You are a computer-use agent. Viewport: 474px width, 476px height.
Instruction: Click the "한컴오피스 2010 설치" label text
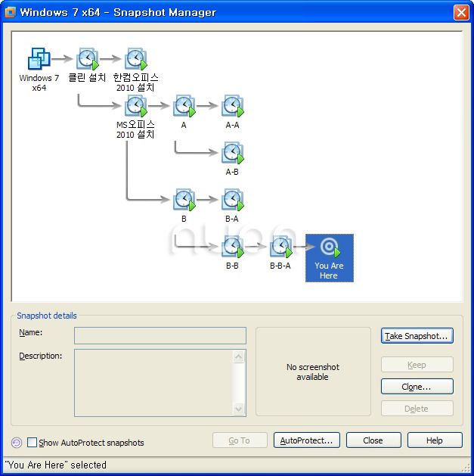coord(135,82)
